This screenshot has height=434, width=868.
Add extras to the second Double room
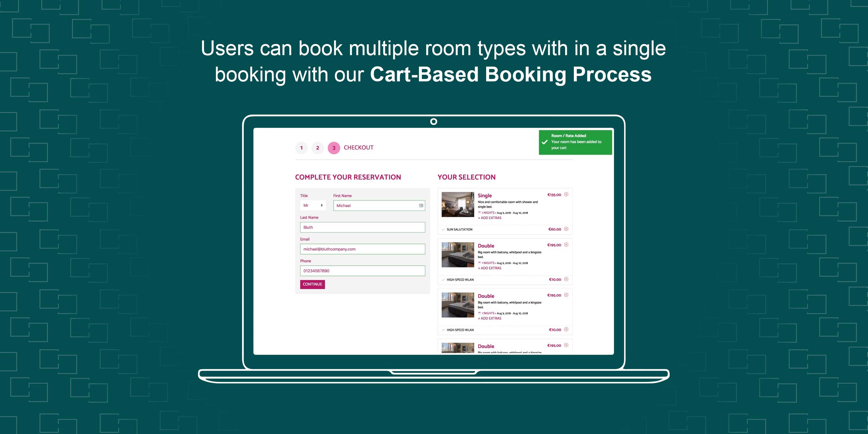[489, 319]
